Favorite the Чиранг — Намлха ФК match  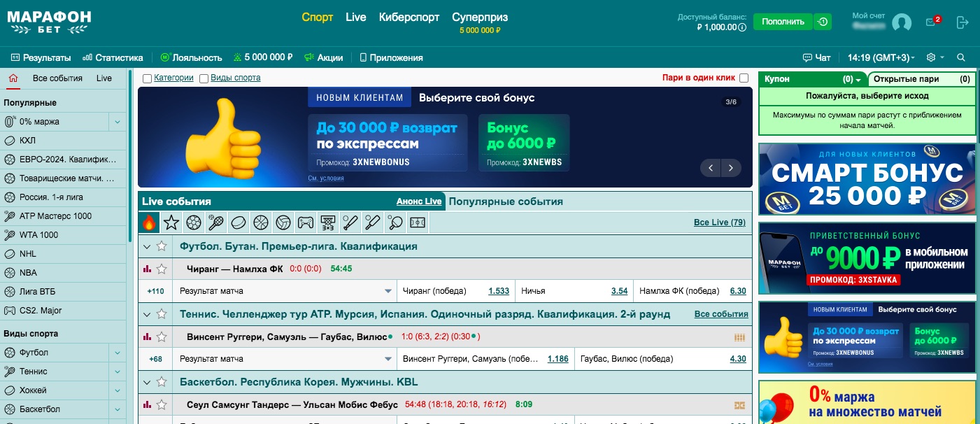pyautogui.click(x=162, y=269)
